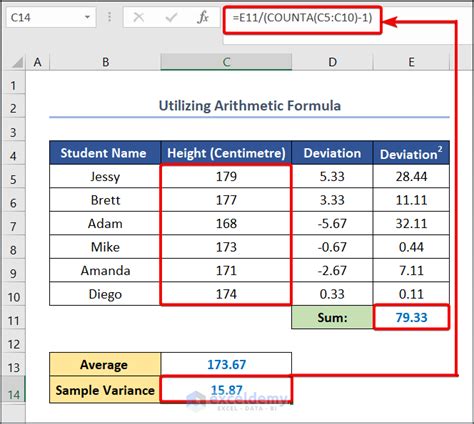The image size is (474, 424).
Task: Click the 'Student Name' header cell
Action: pos(105,153)
